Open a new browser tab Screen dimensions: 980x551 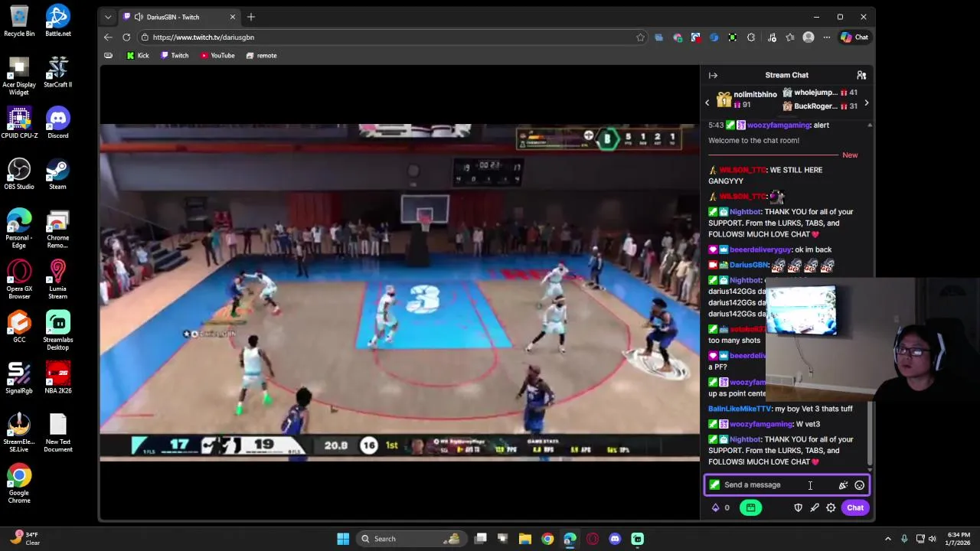250,17
